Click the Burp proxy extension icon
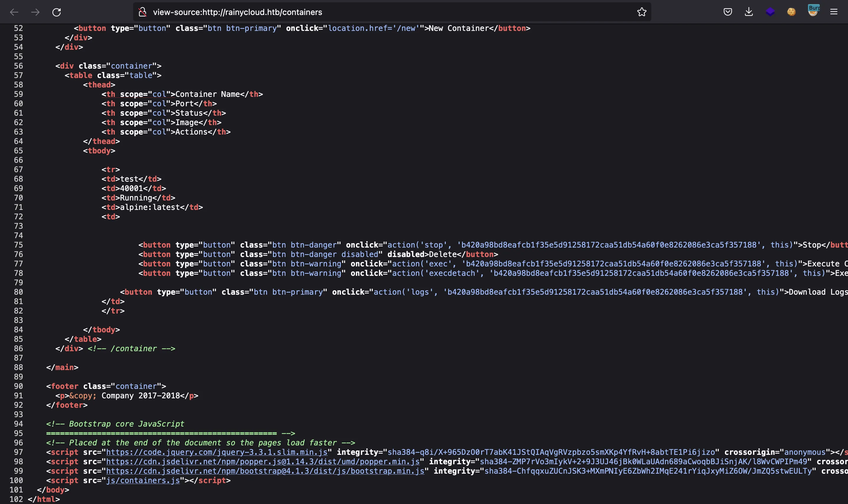Screen dimensions: 848x504 (x=813, y=11)
